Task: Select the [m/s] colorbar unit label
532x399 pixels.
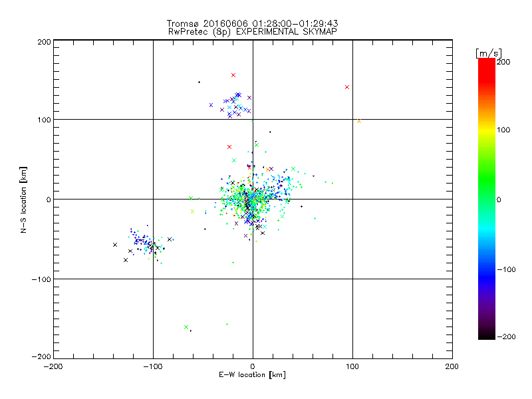Action: [x=489, y=53]
